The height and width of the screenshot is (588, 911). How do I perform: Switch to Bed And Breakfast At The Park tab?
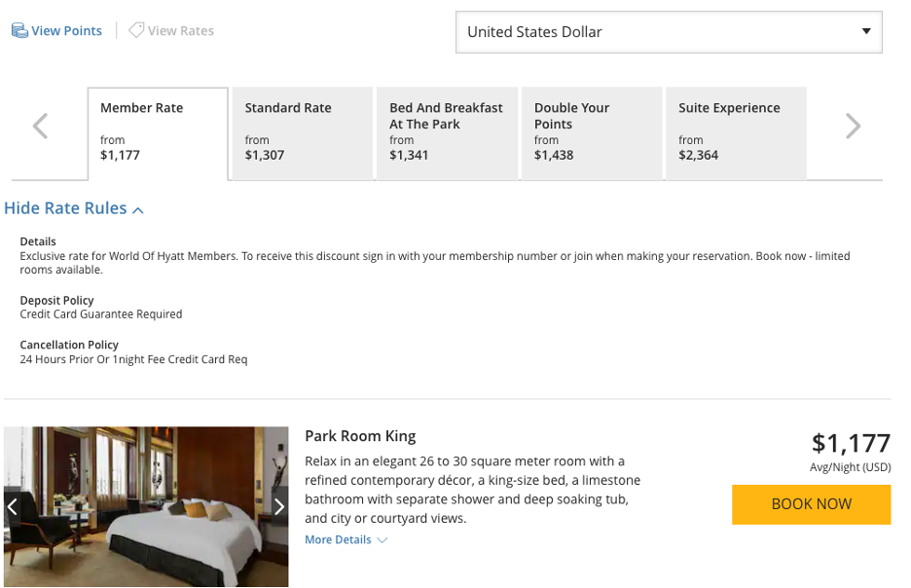(447, 133)
